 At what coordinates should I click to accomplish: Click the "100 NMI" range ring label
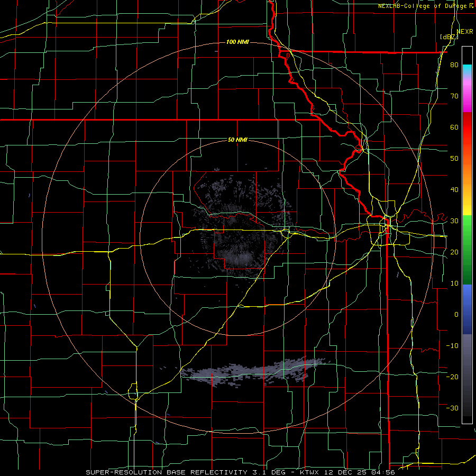237,42
